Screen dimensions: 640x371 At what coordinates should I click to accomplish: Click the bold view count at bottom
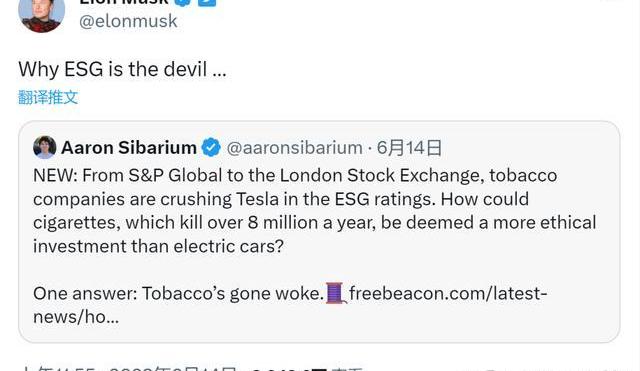point(289,369)
